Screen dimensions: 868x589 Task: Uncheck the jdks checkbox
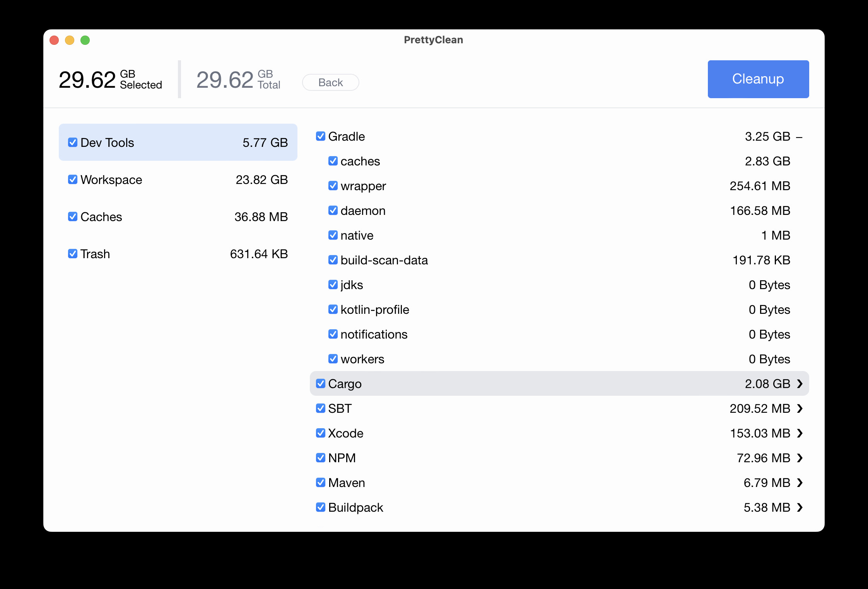(x=333, y=284)
